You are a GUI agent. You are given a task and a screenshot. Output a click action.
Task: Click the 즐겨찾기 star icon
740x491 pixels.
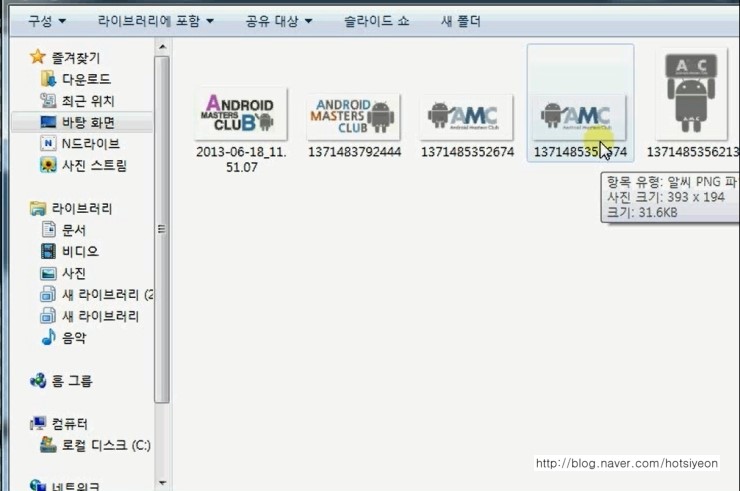pos(38,57)
